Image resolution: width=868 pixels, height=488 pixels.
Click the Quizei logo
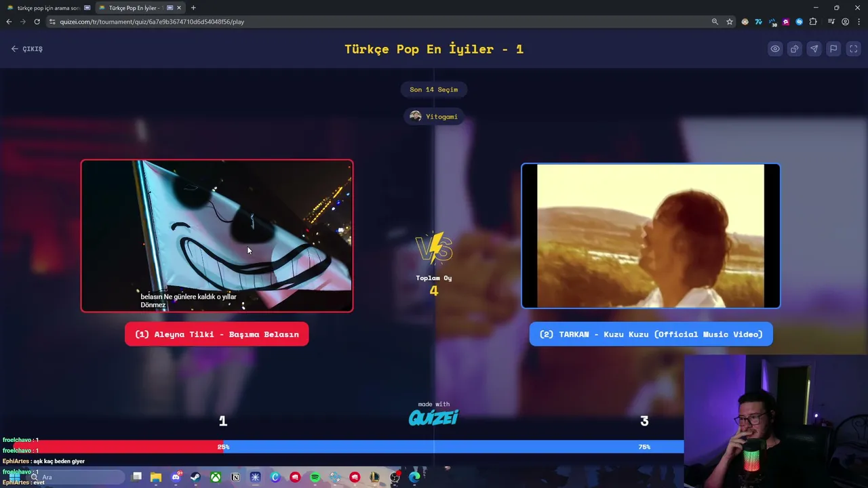point(434,417)
